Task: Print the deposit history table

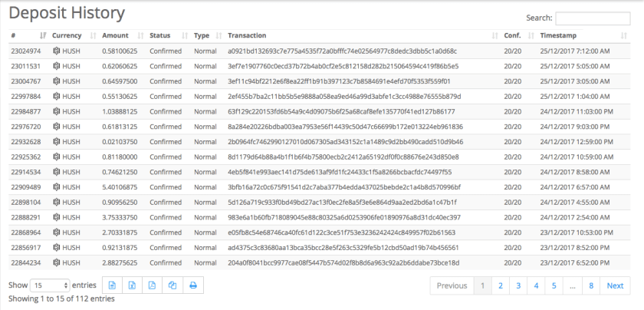Action: click(193, 285)
